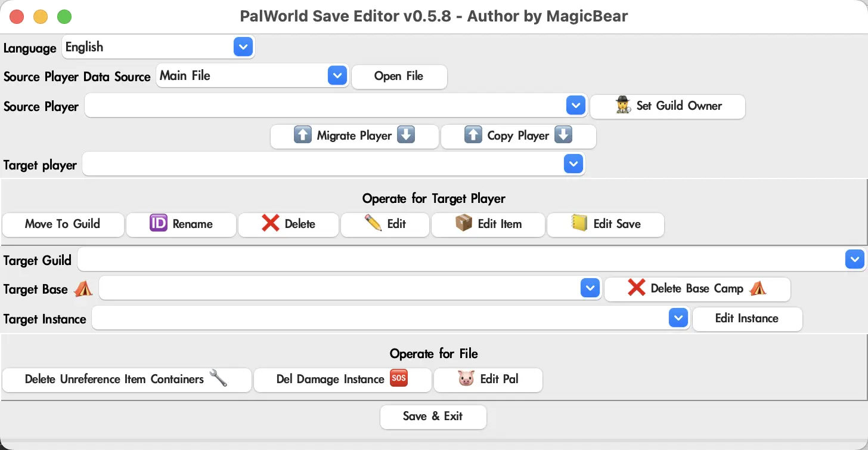Click up-arrow icon on Migrate Player
868x450 pixels.
[303, 135]
